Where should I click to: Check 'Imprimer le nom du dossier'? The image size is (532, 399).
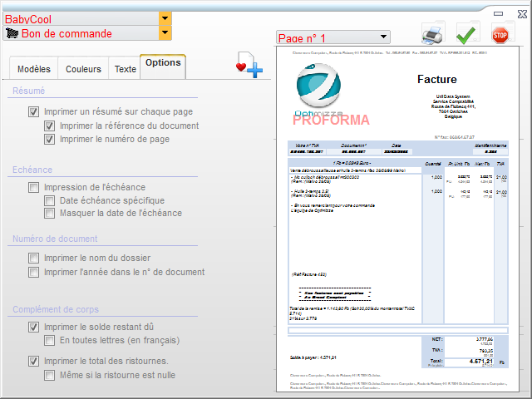point(34,258)
